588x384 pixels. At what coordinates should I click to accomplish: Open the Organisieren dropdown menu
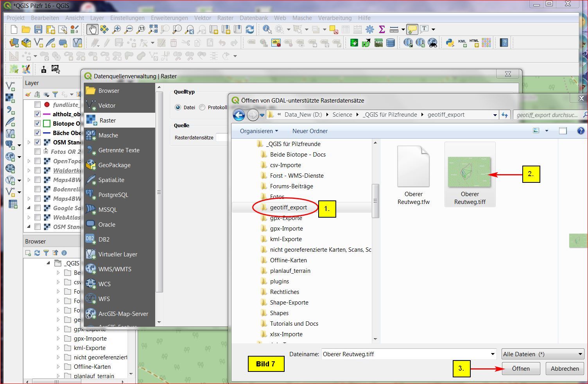(x=259, y=131)
